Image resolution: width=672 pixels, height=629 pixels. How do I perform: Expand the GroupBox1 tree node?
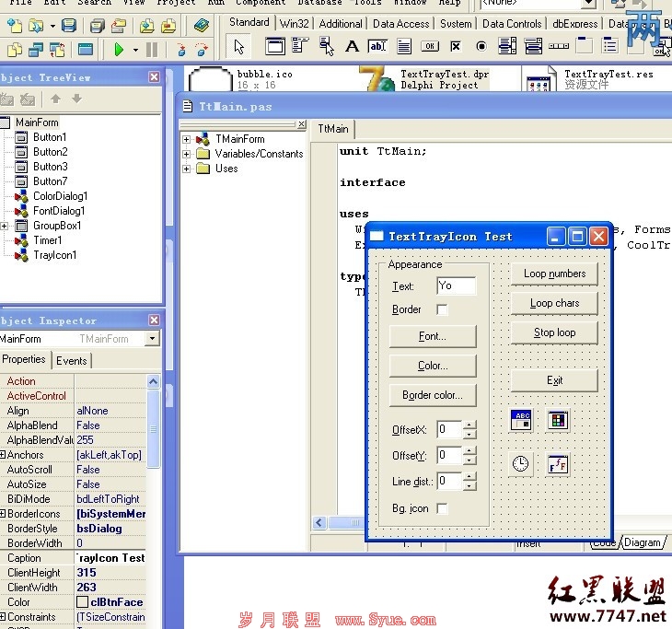(5, 226)
